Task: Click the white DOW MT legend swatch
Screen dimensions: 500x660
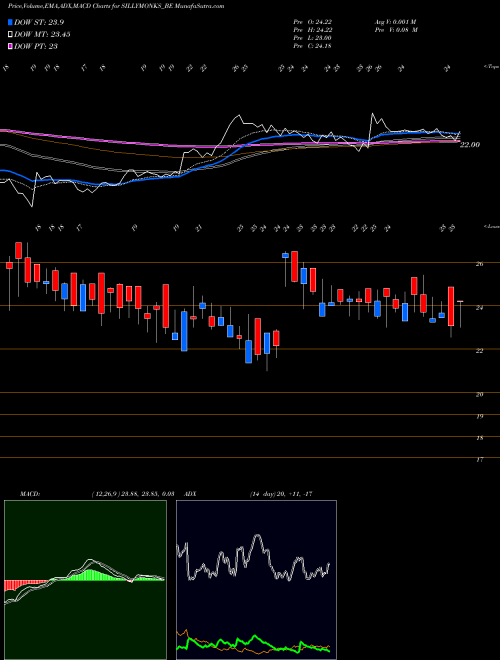Action: [x=10, y=34]
